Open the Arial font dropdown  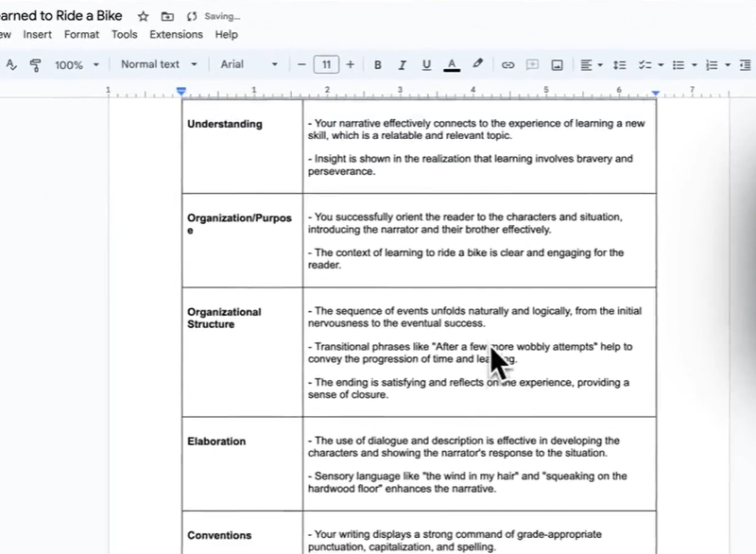pos(249,64)
